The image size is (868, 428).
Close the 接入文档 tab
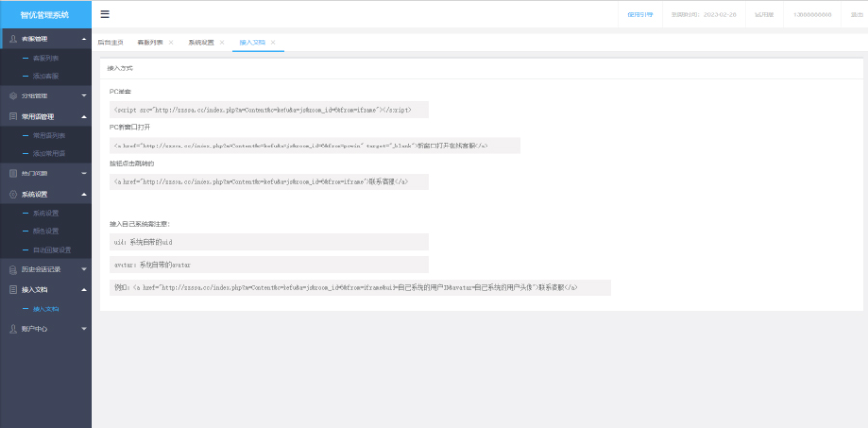(x=273, y=42)
